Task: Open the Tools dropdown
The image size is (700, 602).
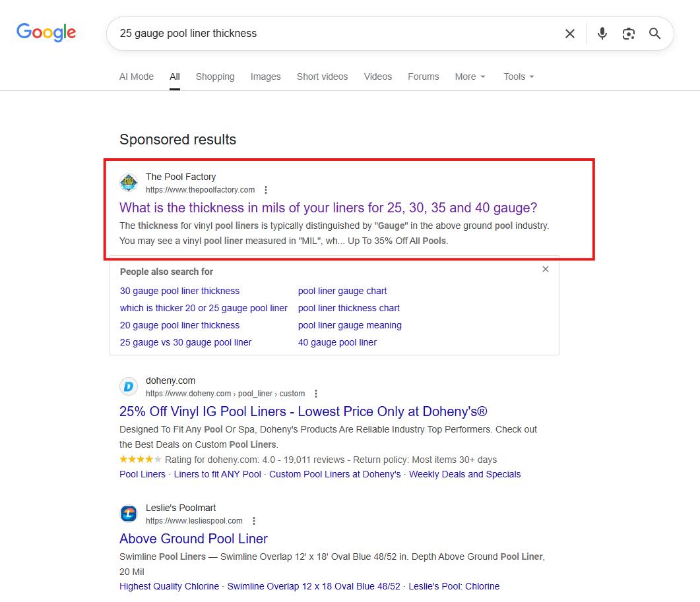Action: coord(519,76)
